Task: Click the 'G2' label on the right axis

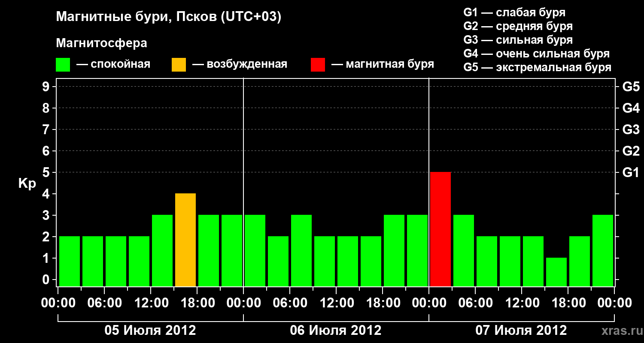Action: click(x=631, y=151)
